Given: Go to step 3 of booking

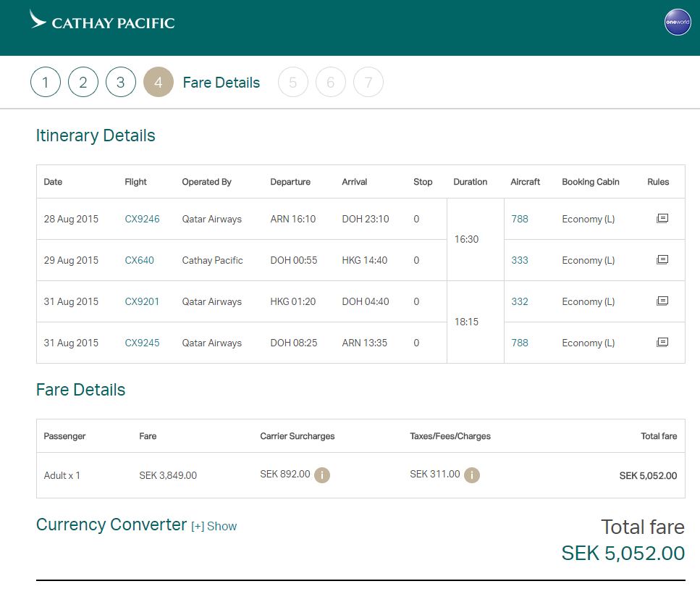Looking at the screenshot, I should (x=121, y=82).
